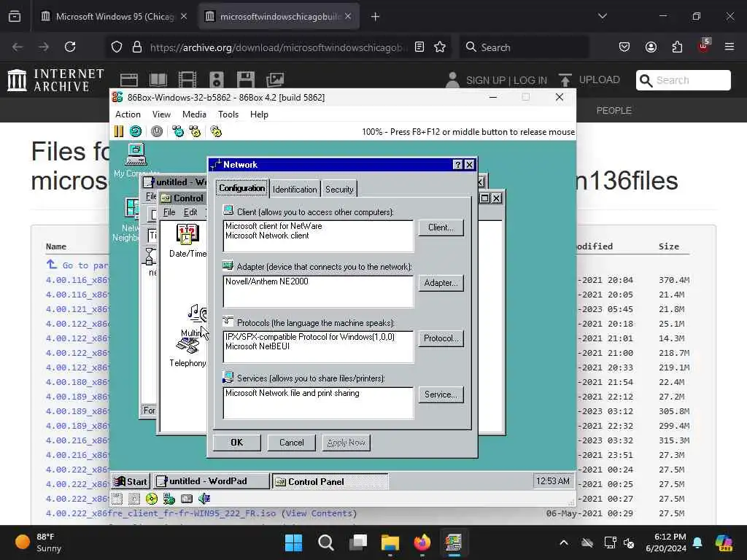Switch to the Security tab
Image resolution: width=747 pixels, height=560 pixels.
pyautogui.click(x=339, y=190)
